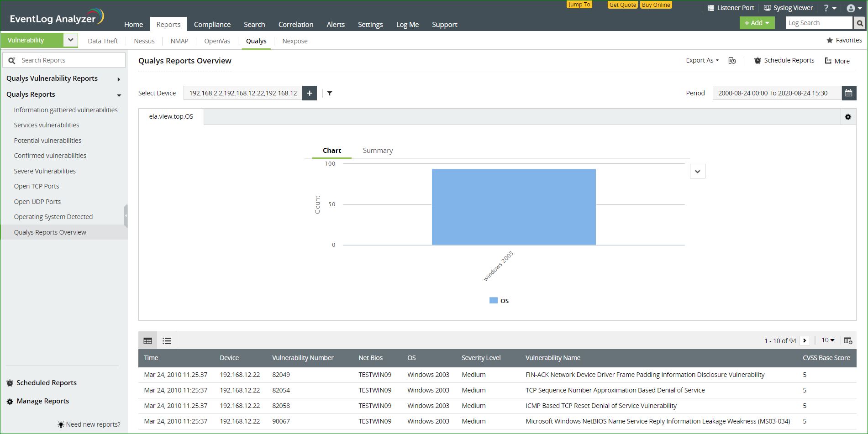Click the filter funnel icon
The height and width of the screenshot is (434, 868).
(x=330, y=93)
